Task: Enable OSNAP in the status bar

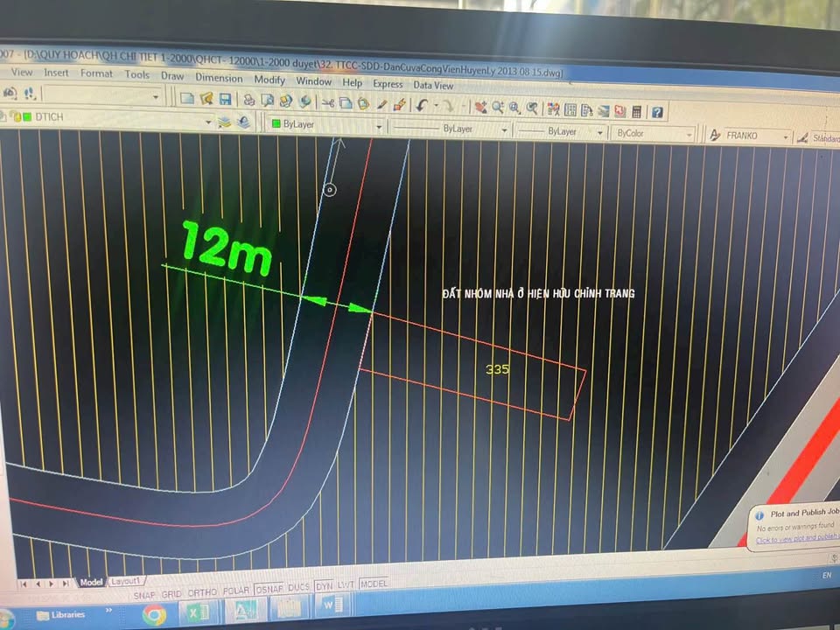Action: [x=269, y=592]
